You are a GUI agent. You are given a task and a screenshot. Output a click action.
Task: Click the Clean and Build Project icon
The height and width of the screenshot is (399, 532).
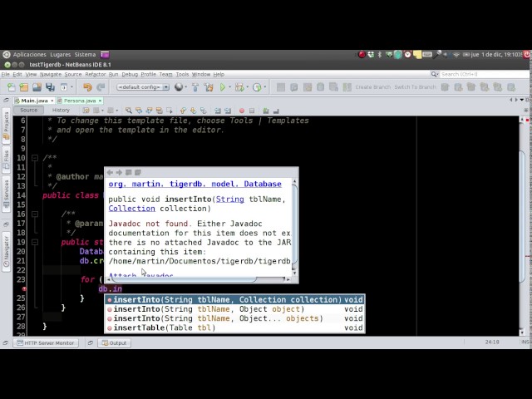click(209, 87)
